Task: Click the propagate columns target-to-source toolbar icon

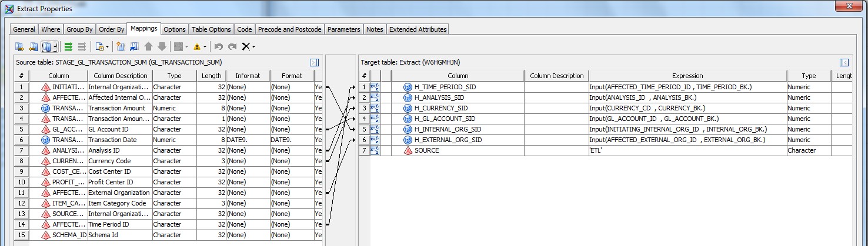Action: point(34,46)
